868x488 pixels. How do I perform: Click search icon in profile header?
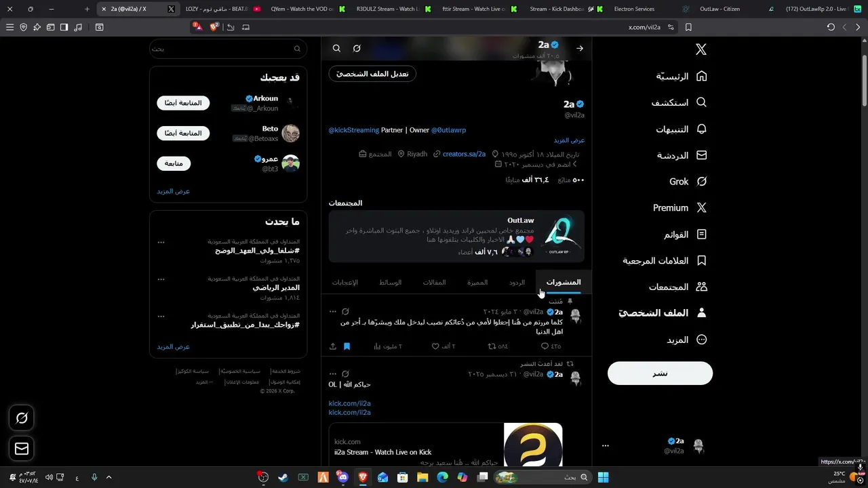pyautogui.click(x=336, y=48)
